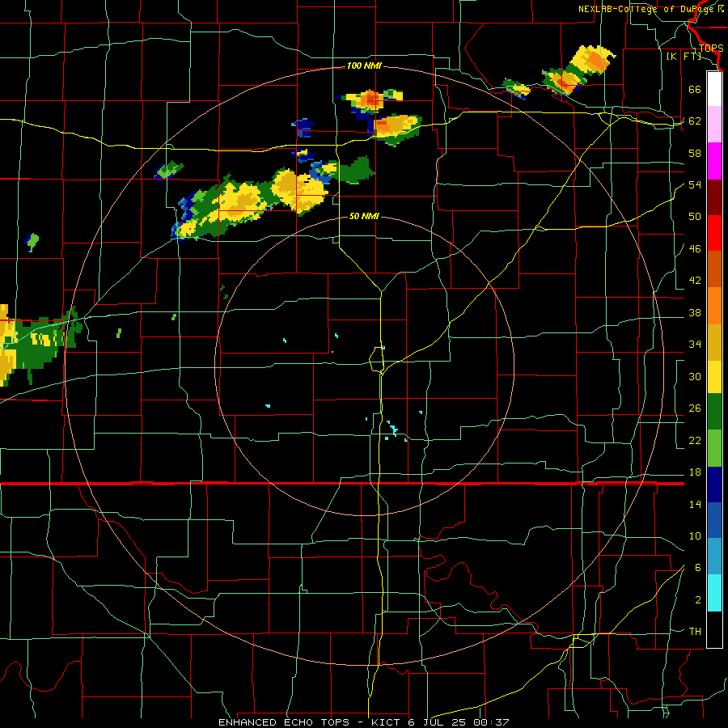Pick the cyan swatch in the legend
This screenshot has height=728, width=728.
pos(714,593)
